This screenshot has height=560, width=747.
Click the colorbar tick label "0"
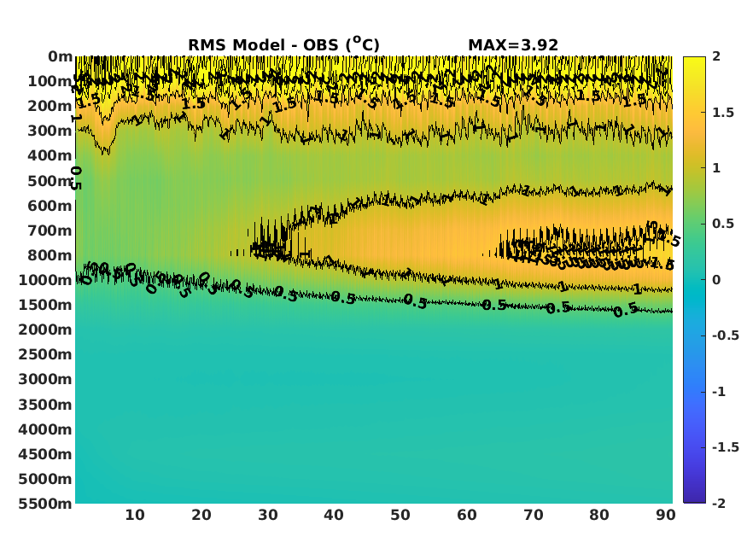coord(716,280)
